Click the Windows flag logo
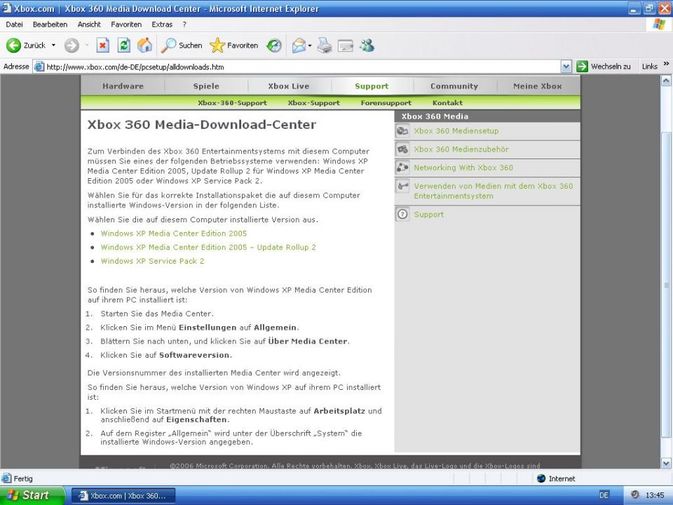 tap(659, 25)
